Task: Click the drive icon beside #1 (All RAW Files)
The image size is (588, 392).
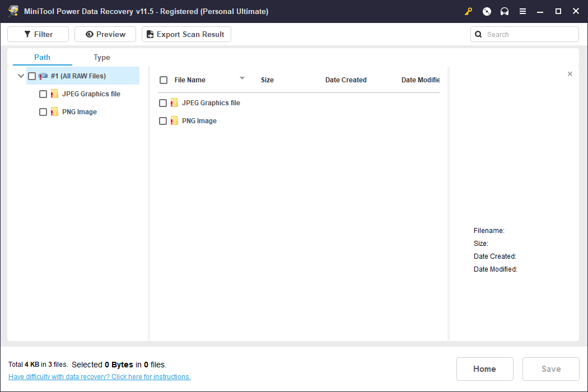Action: point(43,76)
